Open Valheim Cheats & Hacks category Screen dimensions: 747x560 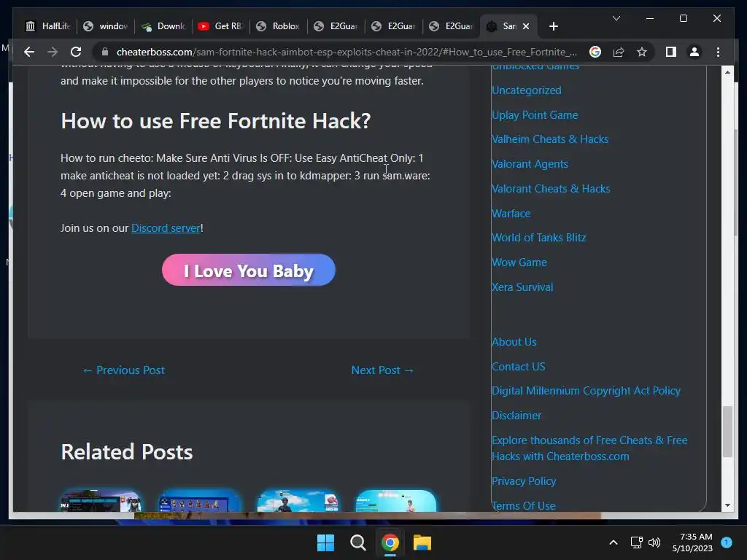pyautogui.click(x=550, y=139)
